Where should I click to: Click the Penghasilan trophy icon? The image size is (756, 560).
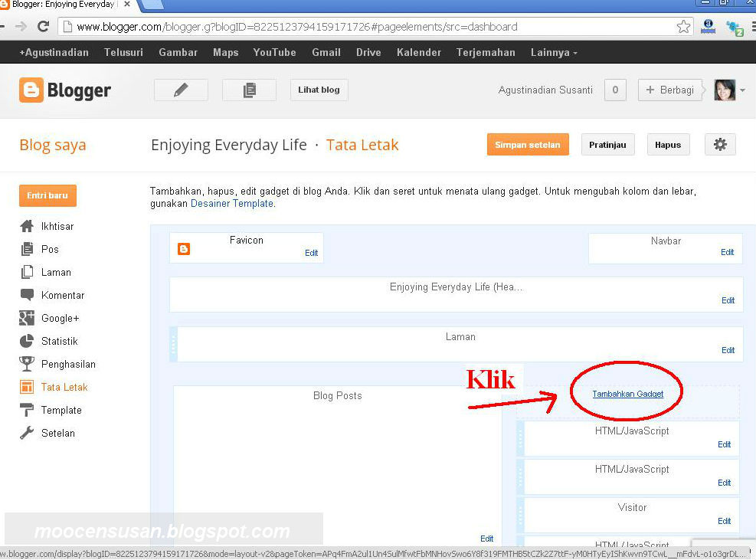tap(27, 364)
